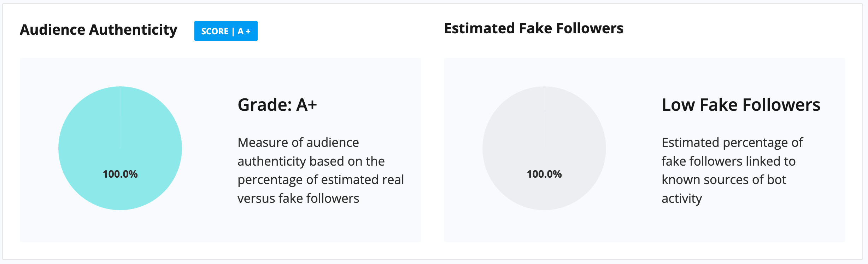Click the fake followers percentage description text
Image resolution: width=868 pixels, height=264 pixels.
tap(732, 170)
